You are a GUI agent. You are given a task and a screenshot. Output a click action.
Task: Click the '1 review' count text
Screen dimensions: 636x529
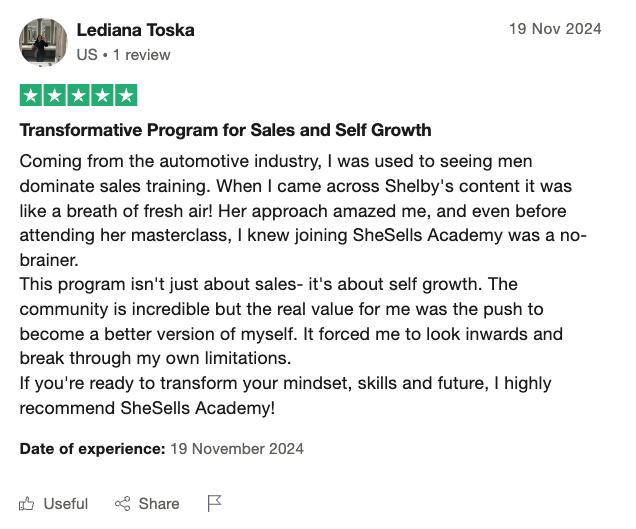[x=142, y=55]
